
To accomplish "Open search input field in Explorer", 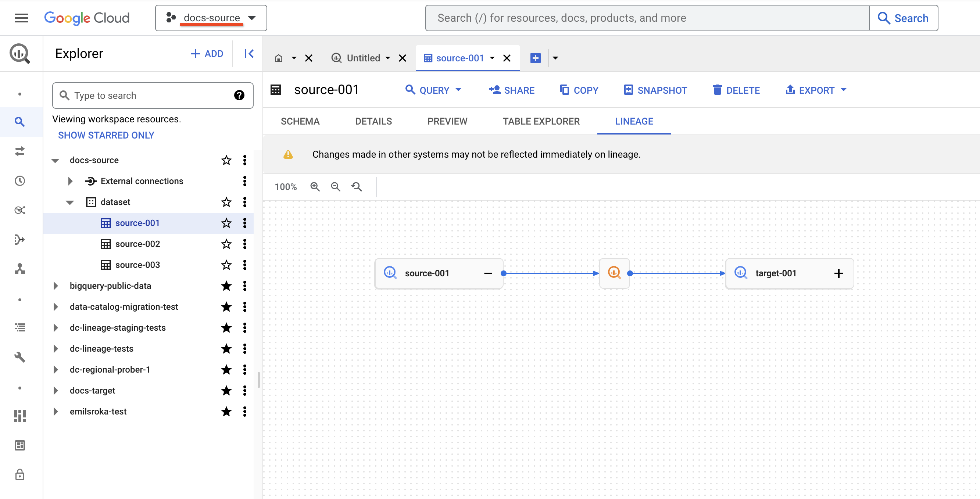I will [146, 95].
